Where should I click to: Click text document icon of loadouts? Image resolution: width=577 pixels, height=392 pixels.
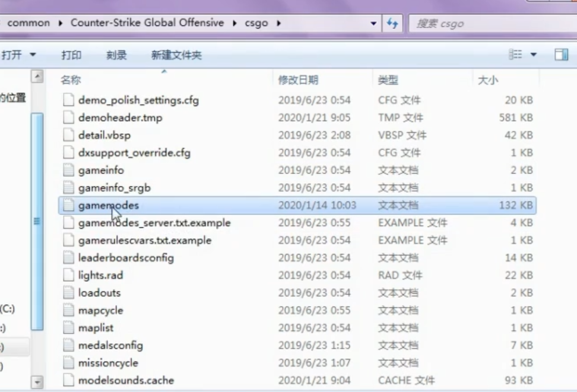pos(68,293)
